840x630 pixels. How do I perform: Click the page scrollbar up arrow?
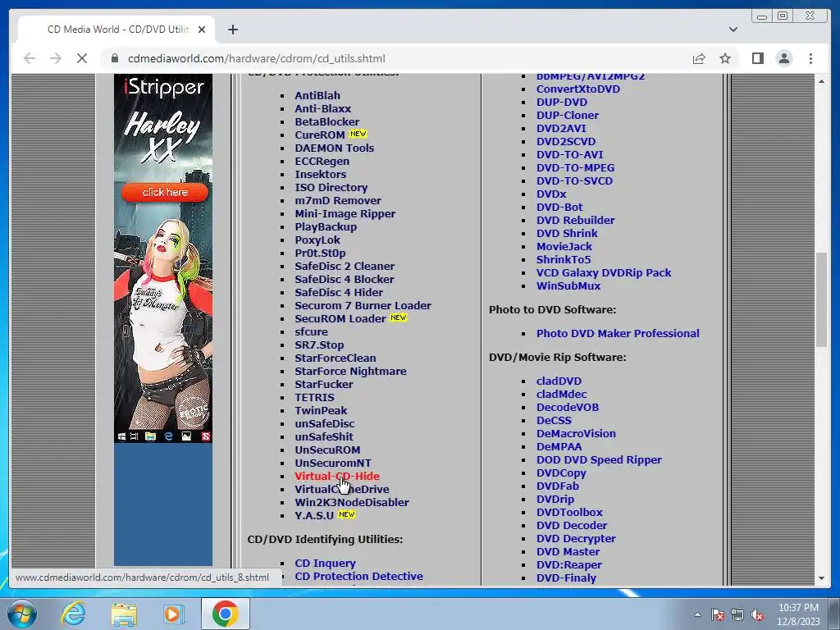821,81
